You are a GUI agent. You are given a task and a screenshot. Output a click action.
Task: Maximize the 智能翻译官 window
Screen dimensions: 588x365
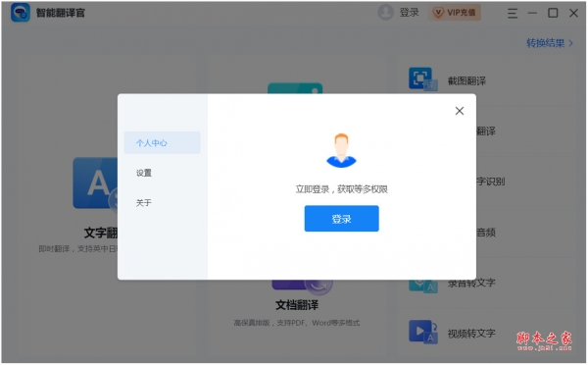pyautogui.click(x=553, y=13)
